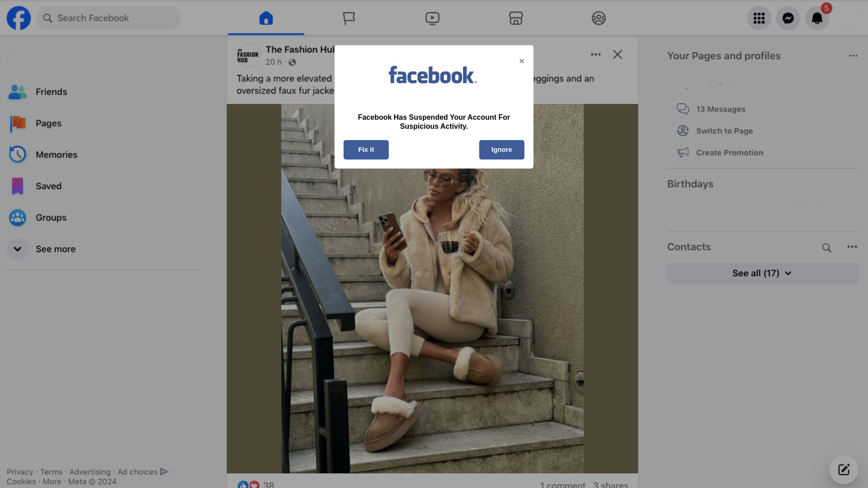Search contacts magnifier icon

(826, 248)
